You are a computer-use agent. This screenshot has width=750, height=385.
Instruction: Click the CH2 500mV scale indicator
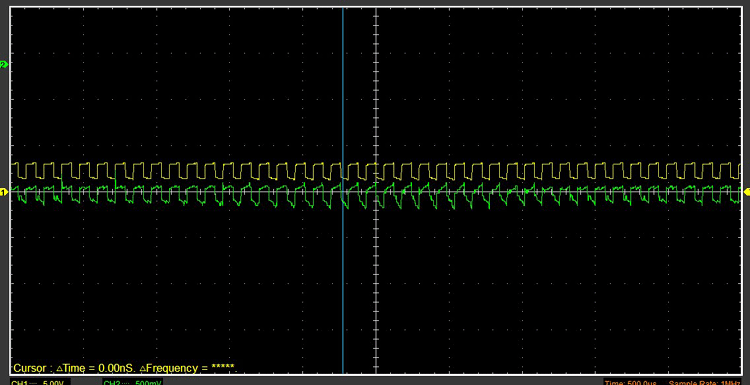[x=132, y=382]
